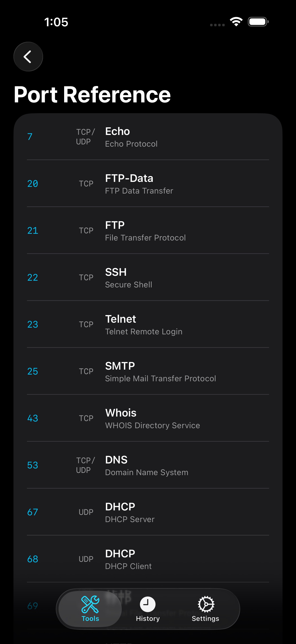Open the Tools tab wrench icon

(x=90, y=604)
